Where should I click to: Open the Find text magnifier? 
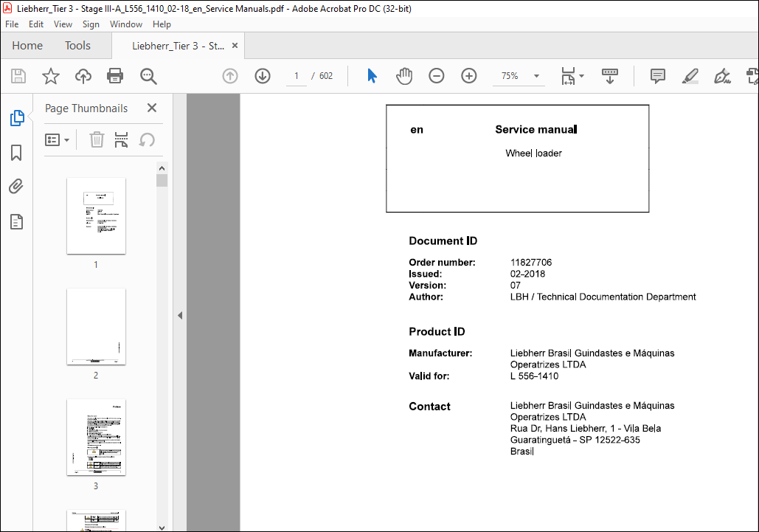click(x=148, y=76)
